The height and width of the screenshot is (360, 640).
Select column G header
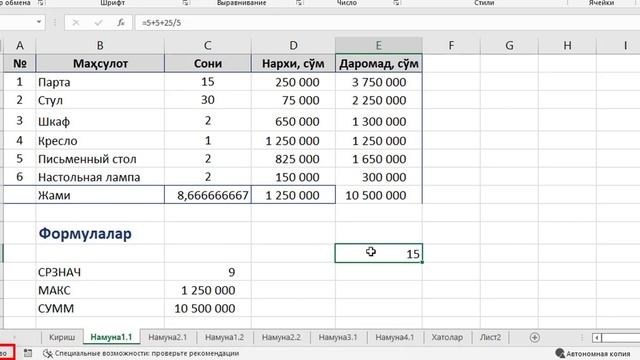[509, 45]
